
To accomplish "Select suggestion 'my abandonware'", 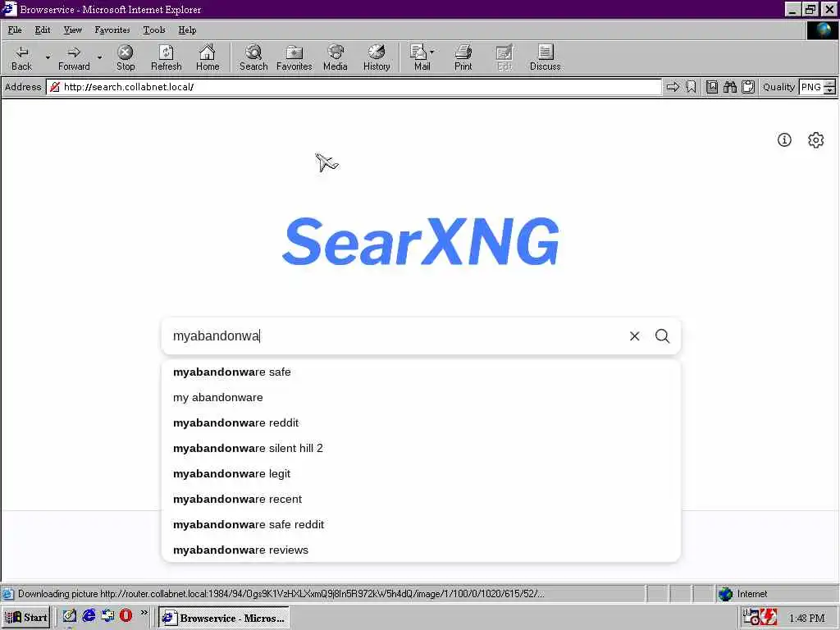I will tap(421, 398).
